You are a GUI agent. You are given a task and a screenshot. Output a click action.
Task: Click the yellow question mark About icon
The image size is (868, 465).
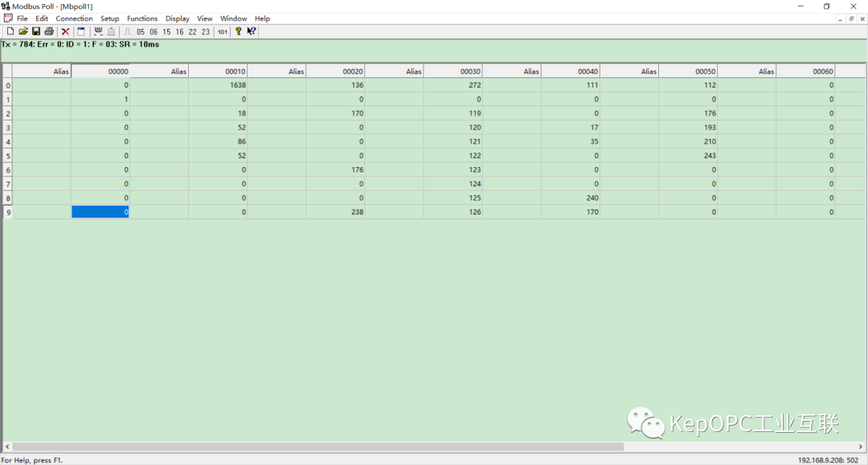coord(239,31)
